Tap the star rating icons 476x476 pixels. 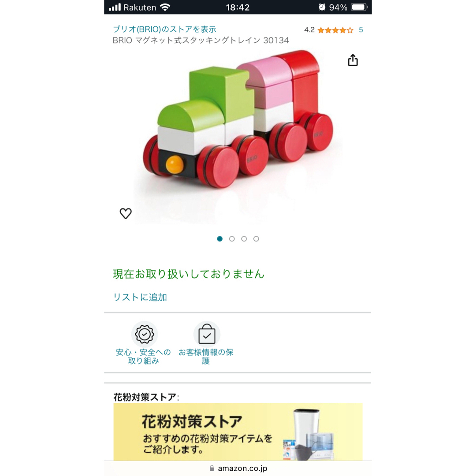(335, 30)
